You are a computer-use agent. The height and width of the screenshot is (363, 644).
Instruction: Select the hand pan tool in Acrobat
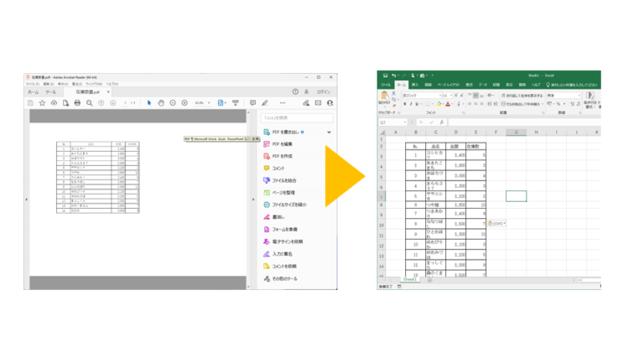tap(161, 103)
